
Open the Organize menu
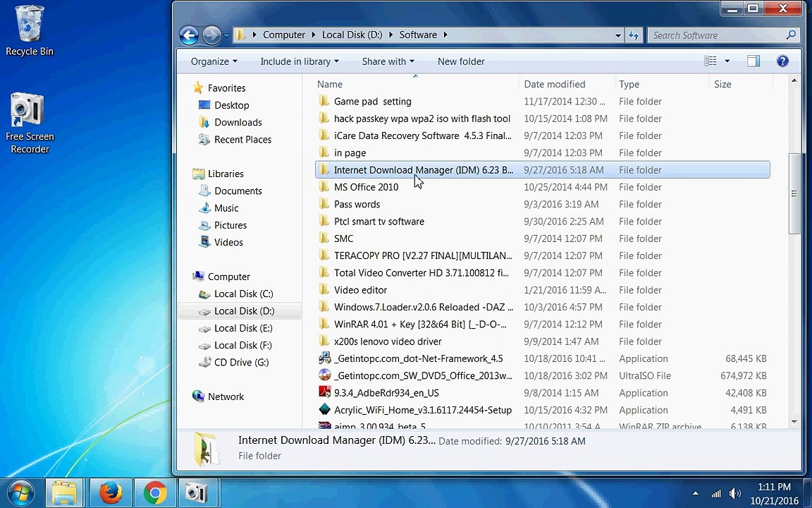click(x=214, y=61)
